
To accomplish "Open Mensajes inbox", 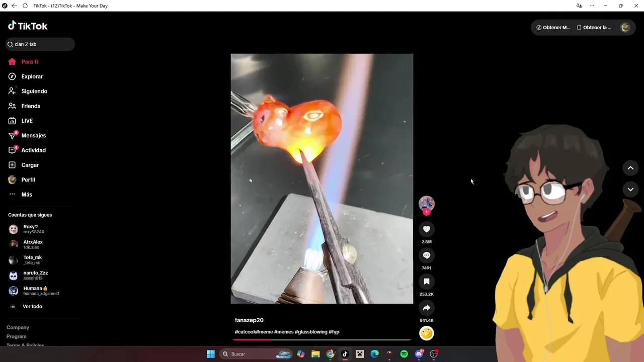I will 33,135.
